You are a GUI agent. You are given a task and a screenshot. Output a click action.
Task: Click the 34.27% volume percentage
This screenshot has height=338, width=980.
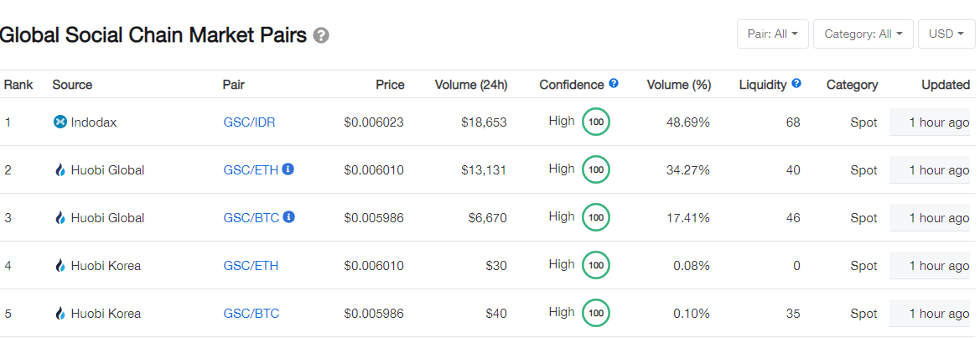688,170
